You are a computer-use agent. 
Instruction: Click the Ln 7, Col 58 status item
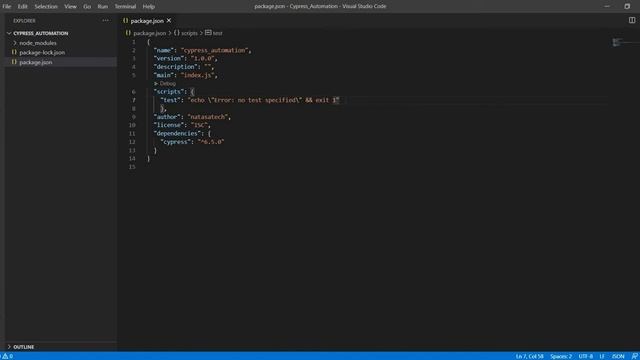click(x=529, y=356)
